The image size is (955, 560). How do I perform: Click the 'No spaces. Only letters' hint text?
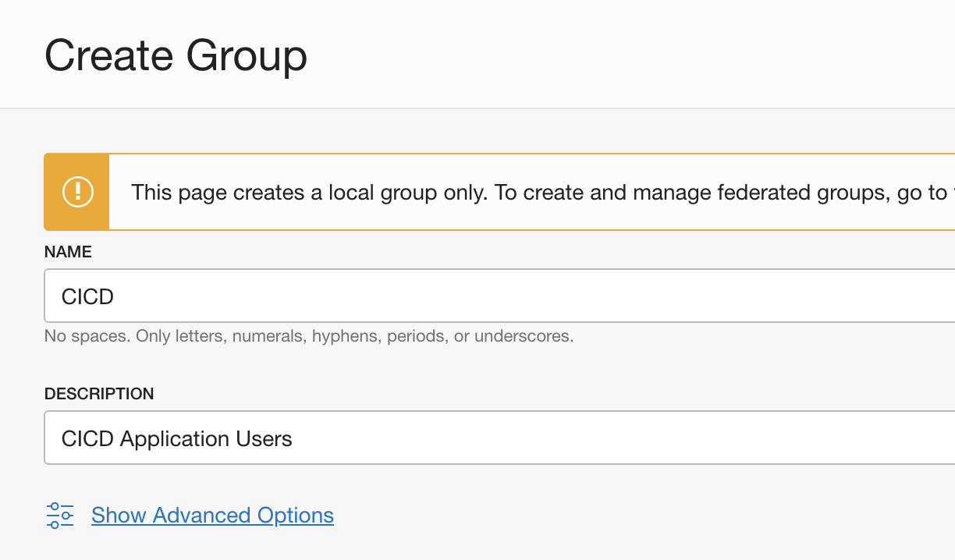click(x=309, y=337)
